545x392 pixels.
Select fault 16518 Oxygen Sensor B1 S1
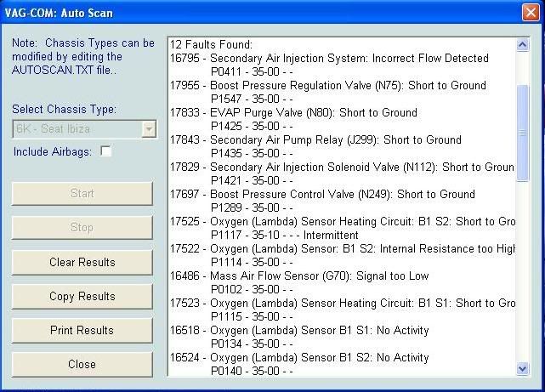[x=299, y=330]
